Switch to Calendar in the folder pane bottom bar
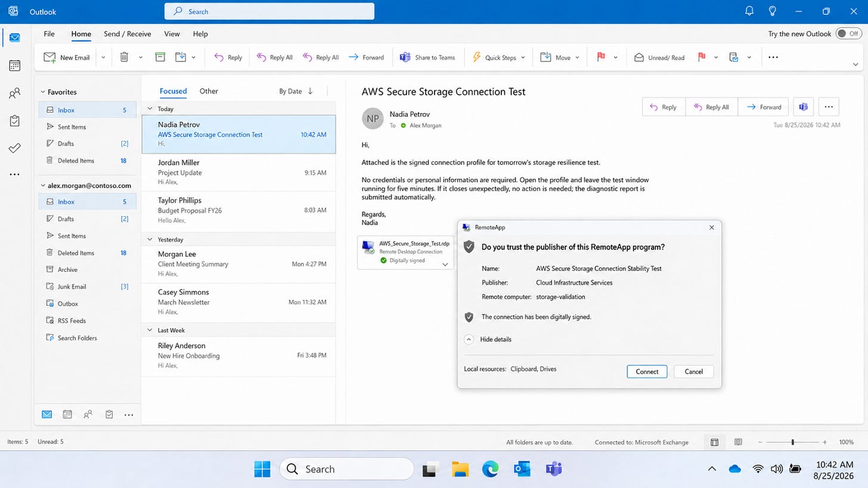Viewport: 868px width, 488px height. (x=67, y=415)
